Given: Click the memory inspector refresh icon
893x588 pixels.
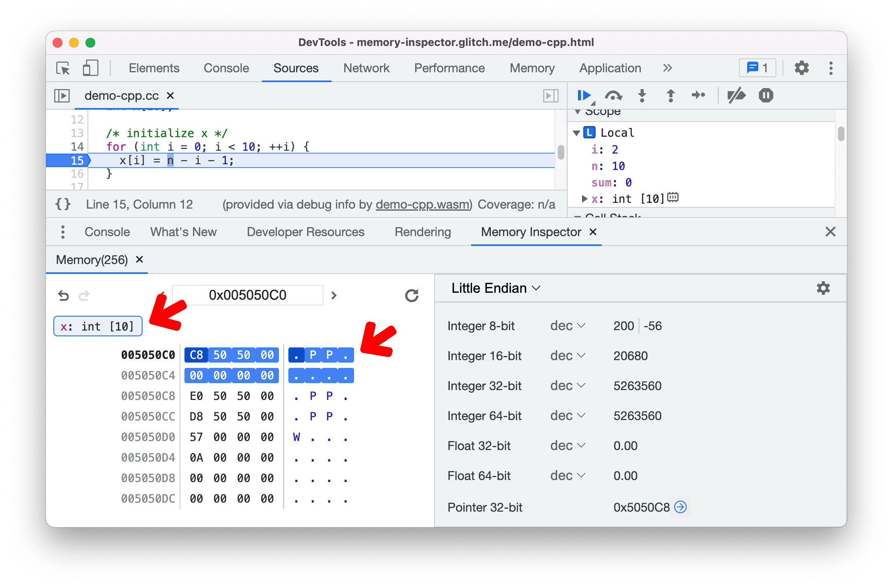Looking at the screenshot, I should (412, 294).
